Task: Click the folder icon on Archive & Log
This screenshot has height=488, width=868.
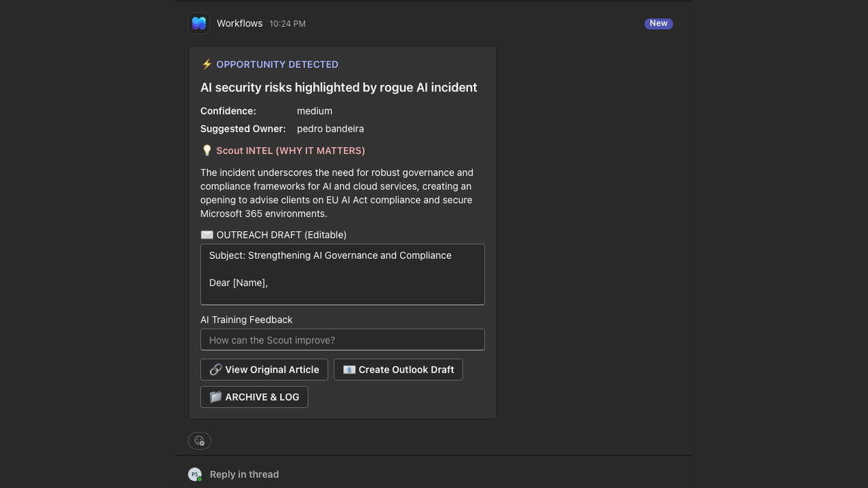Action: (216, 396)
